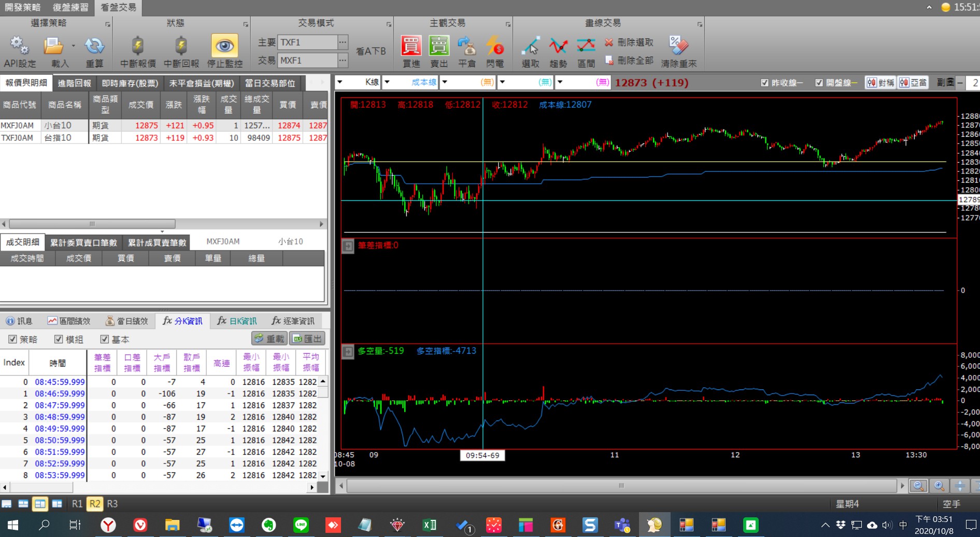Uncheck the 策略 checkbox
The image size is (980, 537).
[x=12, y=339]
